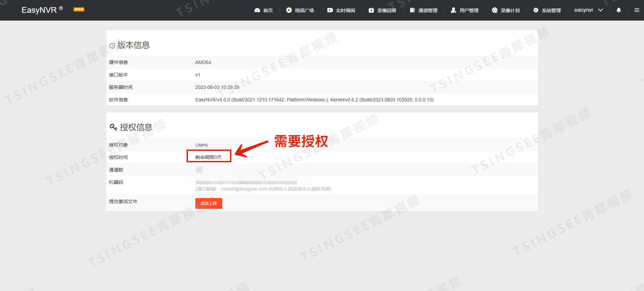Open 用户管理 user management
644x291 pixels.
(469, 10)
